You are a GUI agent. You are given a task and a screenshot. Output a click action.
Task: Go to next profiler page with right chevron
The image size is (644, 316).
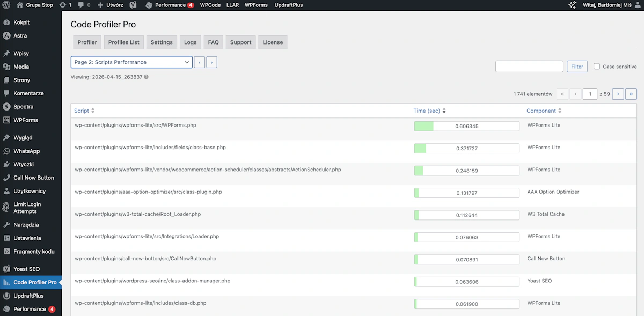pos(211,62)
